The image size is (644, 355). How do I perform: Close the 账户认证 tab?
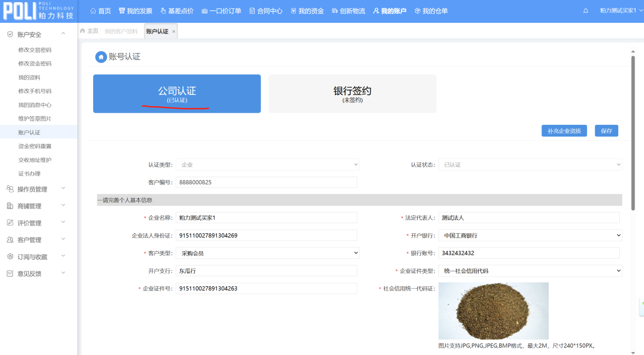[174, 31]
